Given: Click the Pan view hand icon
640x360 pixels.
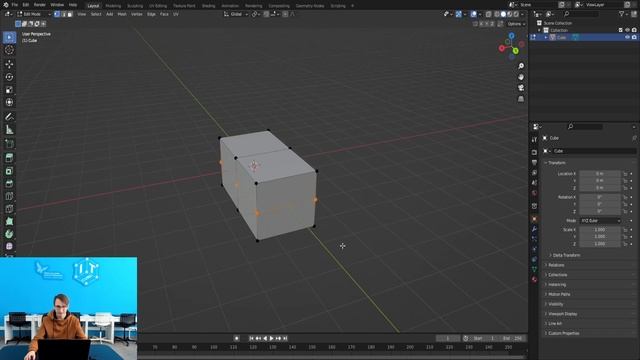Looking at the screenshot, I should [x=521, y=77].
